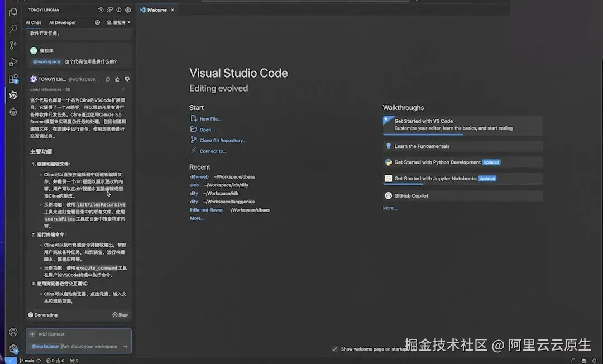This screenshot has width=603, height=364.
Task: Click the Generating status label
Action: (42, 315)
